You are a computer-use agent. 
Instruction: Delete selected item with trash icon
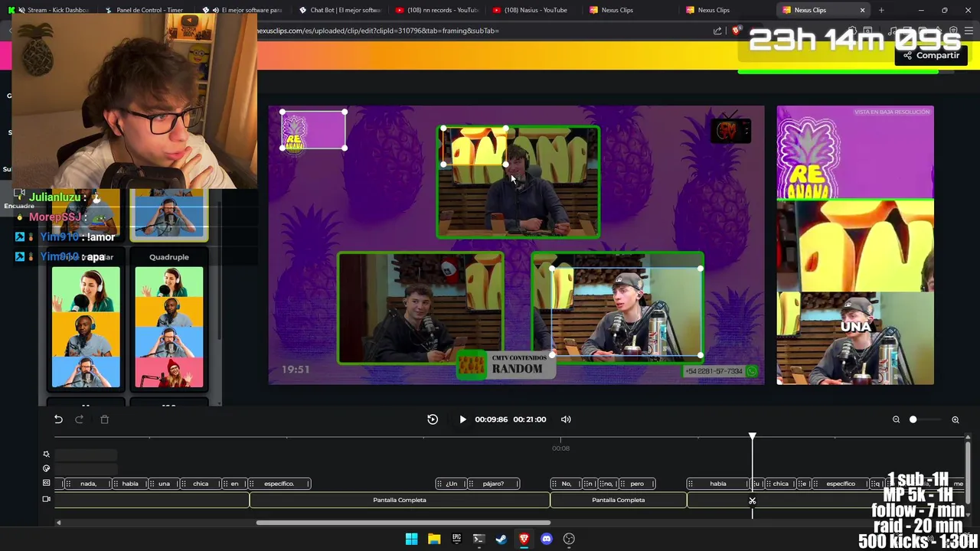[105, 419]
